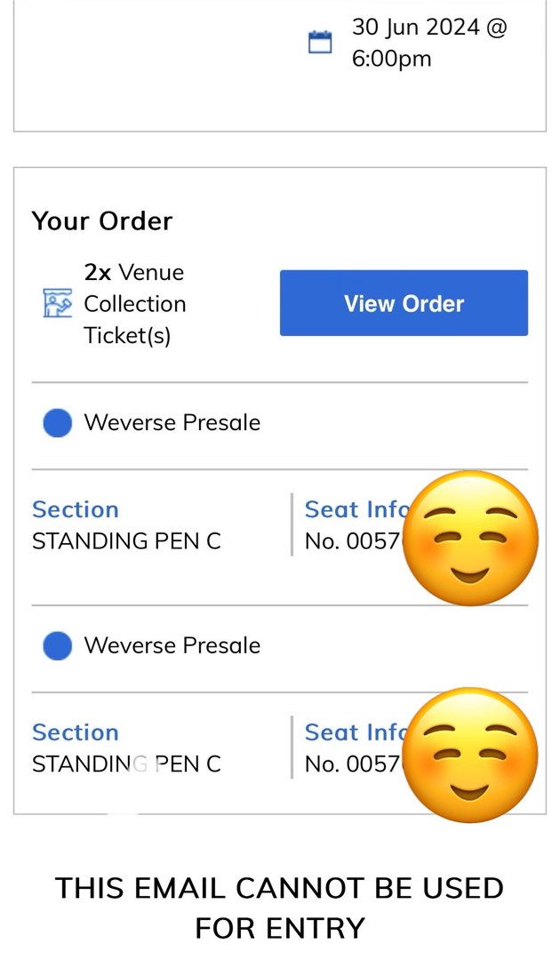Image resolution: width=560 pixels, height=960 pixels.
Task: Tap the lower smiling emoji sticker
Action: 470,754
